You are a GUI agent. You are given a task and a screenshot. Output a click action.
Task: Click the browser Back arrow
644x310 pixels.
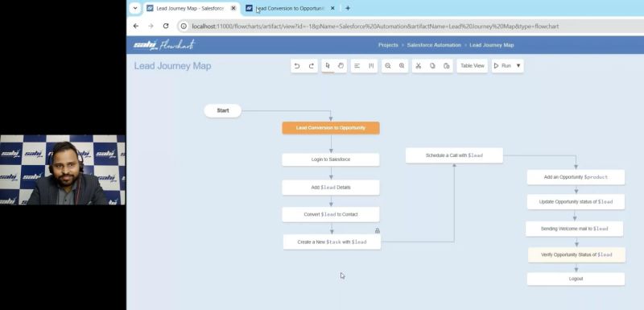pos(136,26)
